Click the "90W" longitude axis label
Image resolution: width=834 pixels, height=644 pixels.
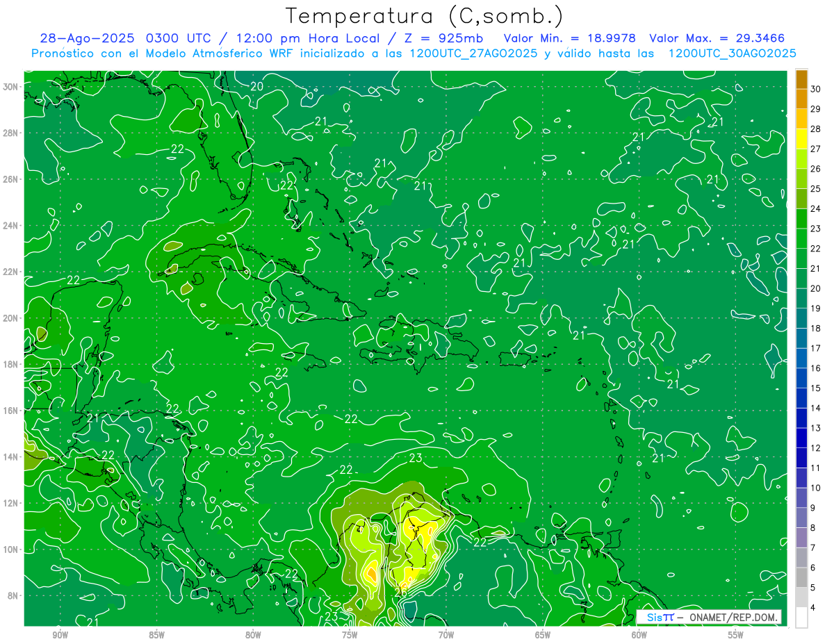(60, 634)
